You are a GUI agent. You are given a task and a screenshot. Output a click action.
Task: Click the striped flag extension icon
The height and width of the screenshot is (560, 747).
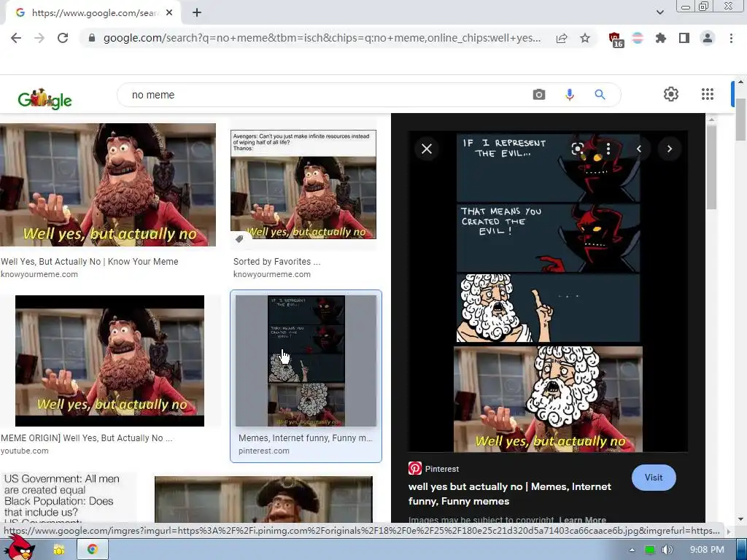click(x=638, y=38)
